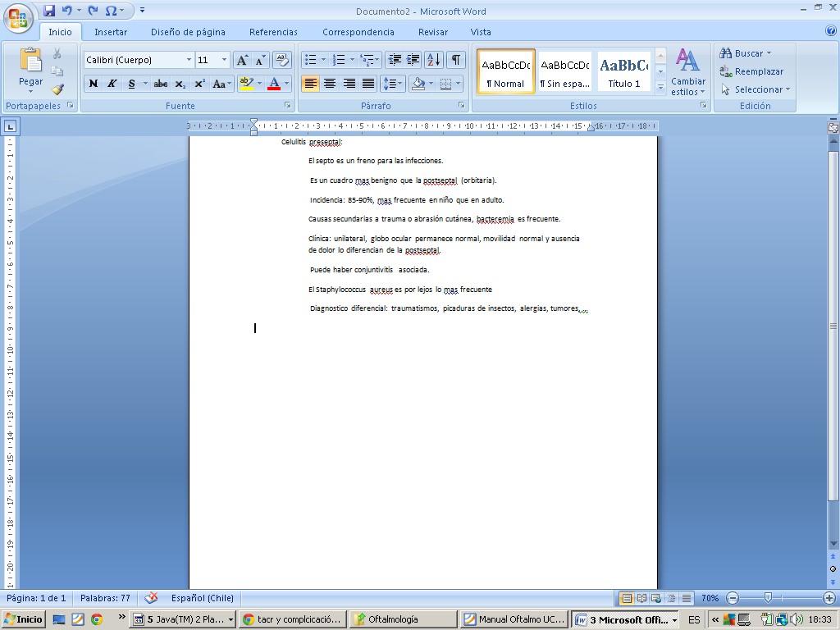Image resolution: width=840 pixels, height=630 pixels.
Task: Increase indent of the paragraph
Action: pos(413,60)
